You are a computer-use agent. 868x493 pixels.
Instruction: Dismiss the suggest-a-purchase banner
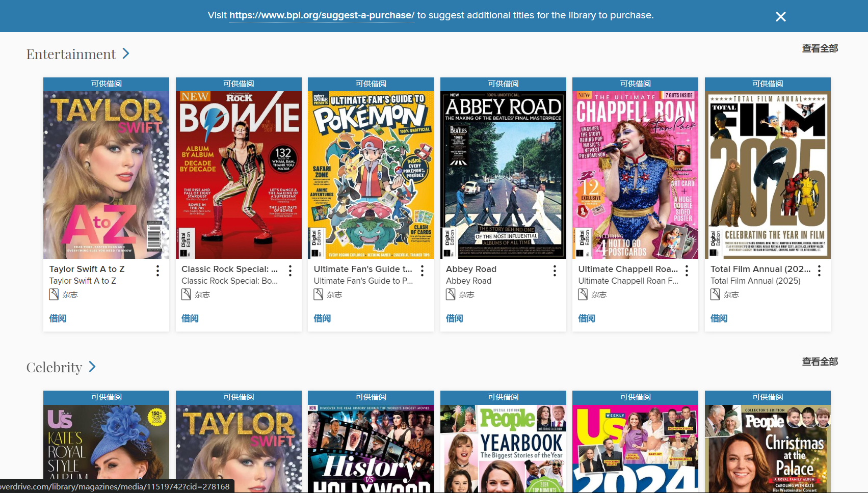[780, 17]
